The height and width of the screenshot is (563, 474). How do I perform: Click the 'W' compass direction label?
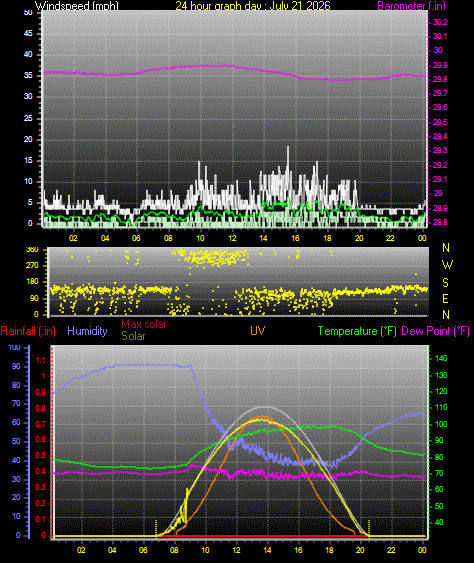click(447, 265)
